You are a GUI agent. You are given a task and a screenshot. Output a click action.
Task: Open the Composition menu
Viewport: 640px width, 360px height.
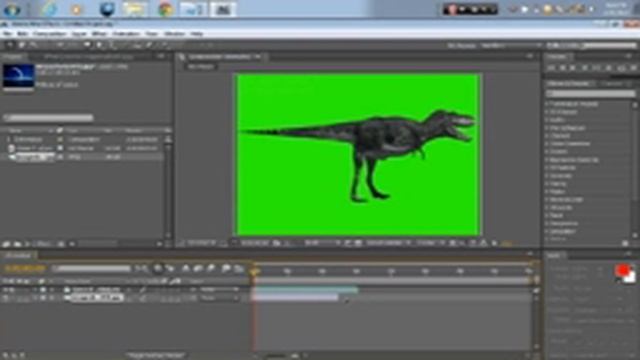pos(50,34)
